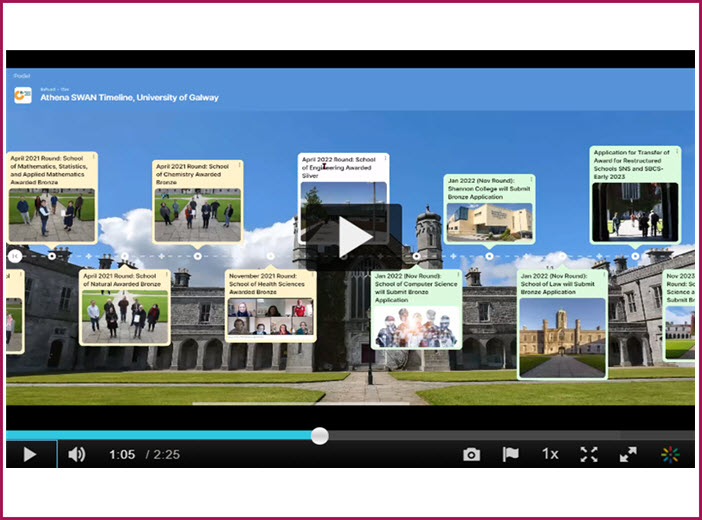
Task: Click the Padlet logo beside timeline title
Action: [x=23, y=95]
